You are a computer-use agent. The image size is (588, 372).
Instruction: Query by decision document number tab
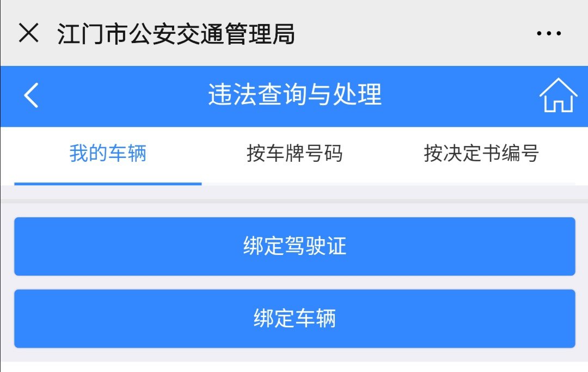481,154
